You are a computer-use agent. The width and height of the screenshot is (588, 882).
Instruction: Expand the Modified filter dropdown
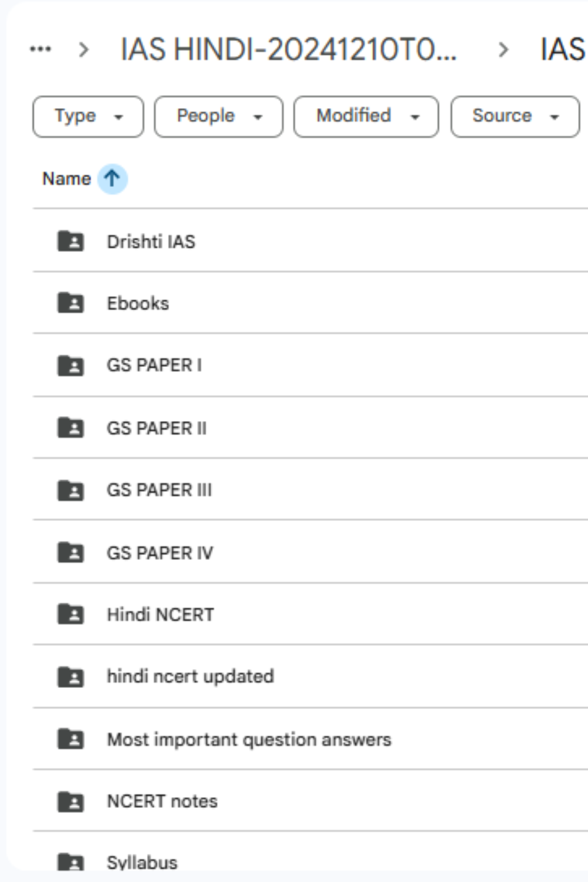366,116
